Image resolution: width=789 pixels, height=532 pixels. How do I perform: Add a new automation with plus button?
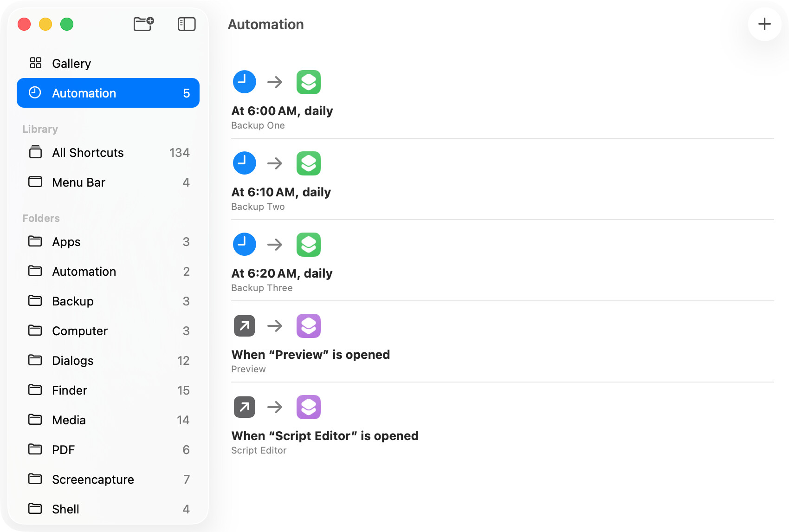point(764,24)
